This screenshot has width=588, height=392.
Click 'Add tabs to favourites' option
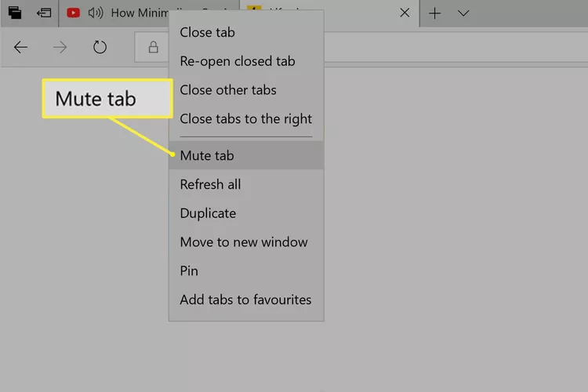[x=245, y=299]
